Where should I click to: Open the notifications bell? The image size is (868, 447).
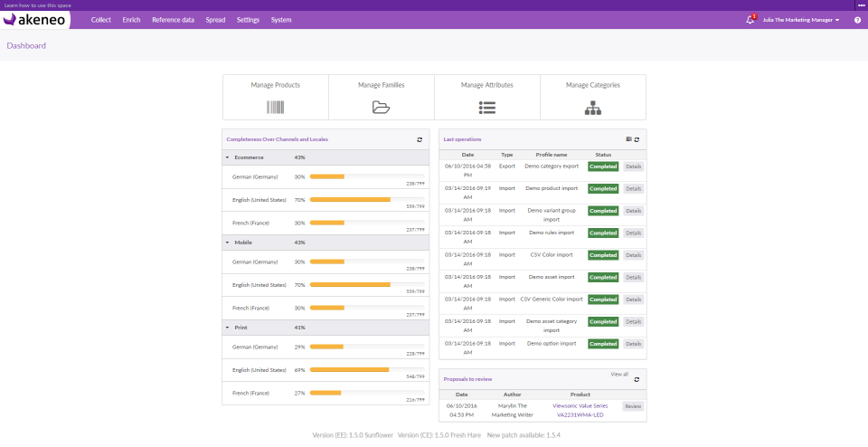(750, 19)
